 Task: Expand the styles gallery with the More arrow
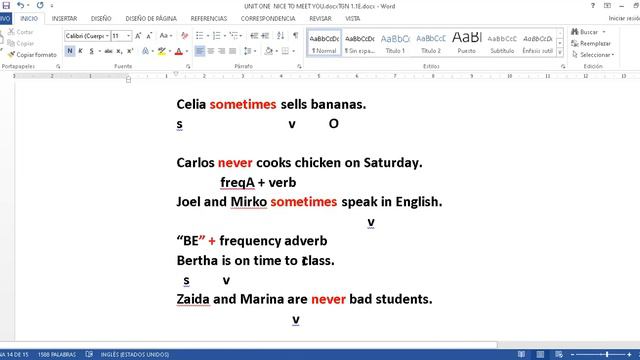[560, 52]
